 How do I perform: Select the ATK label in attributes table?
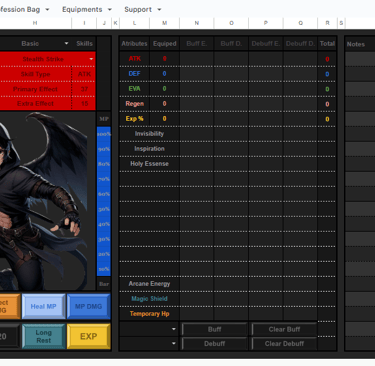[134, 59]
